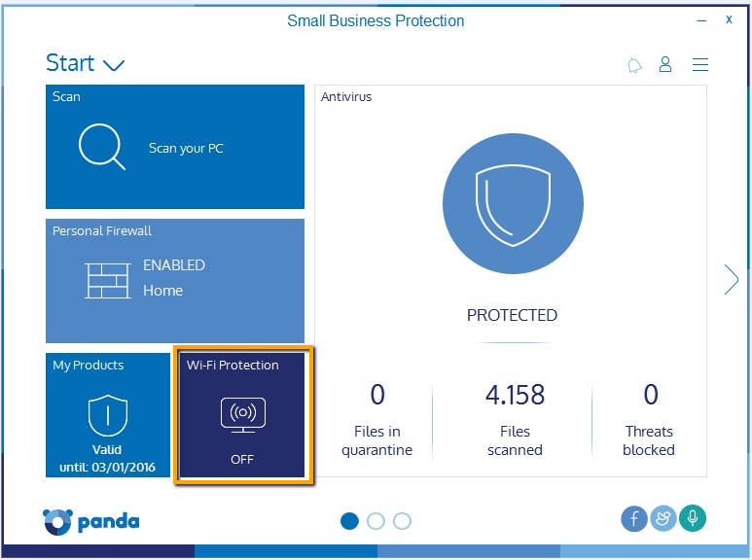Image resolution: width=752 pixels, height=560 pixels.
Task: Click the magnifying glass scan icon
Action: pos(102,147)
